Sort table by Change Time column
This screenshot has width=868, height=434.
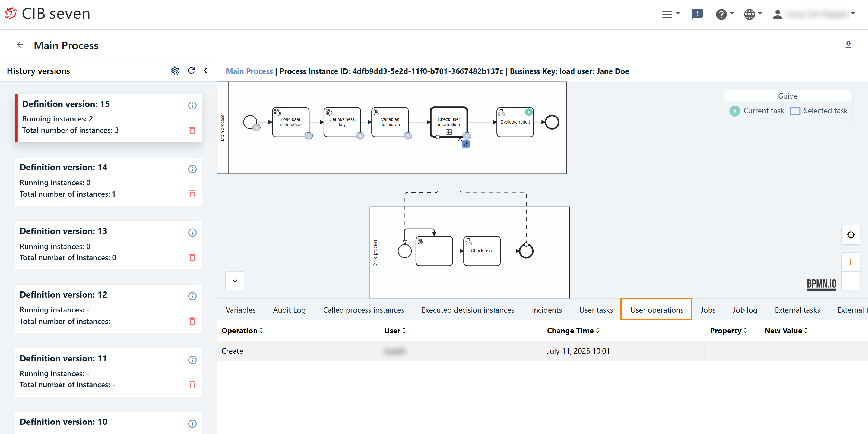[573, 331]
